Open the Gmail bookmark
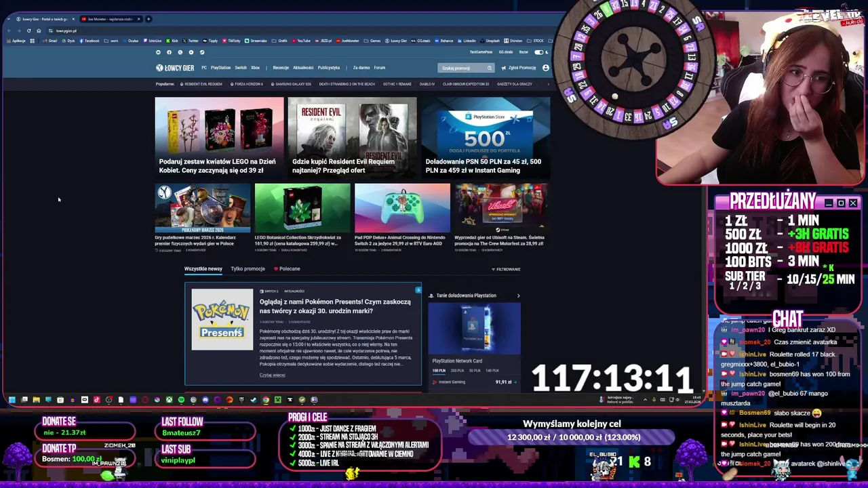 (50, 41)
